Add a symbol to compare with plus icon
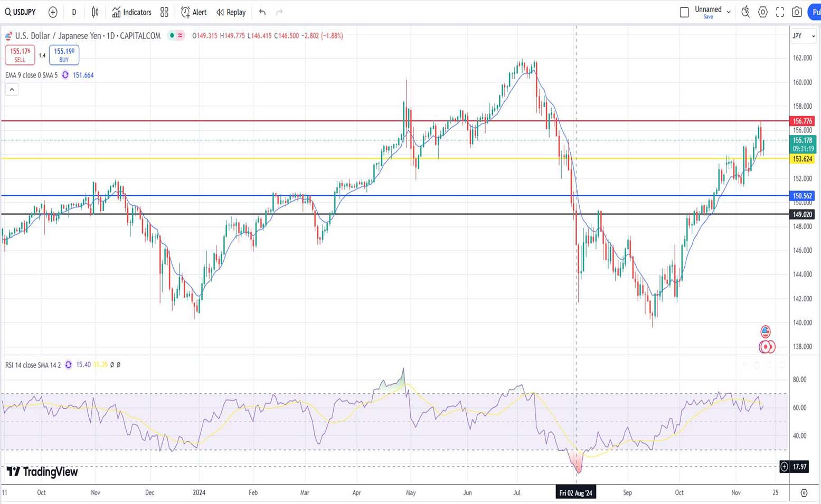The width and height of the screenshot is (821, 504). (x=53, y=12)
